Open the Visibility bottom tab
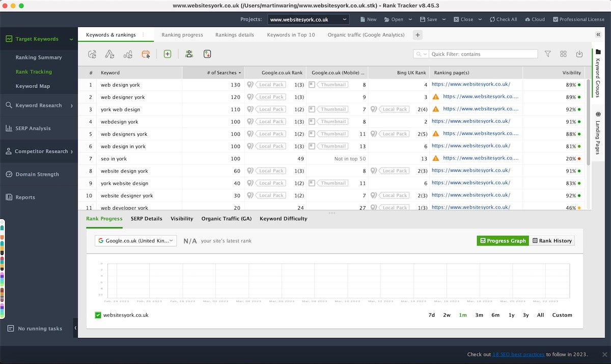 coord(182,218)
